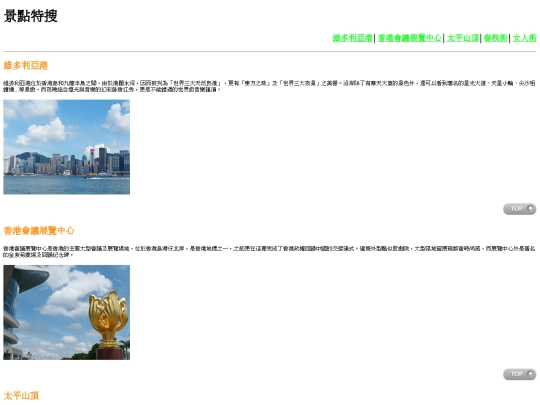
Task: Open the green link between 太平山頂 and 女人街
Action: [496, 38]
